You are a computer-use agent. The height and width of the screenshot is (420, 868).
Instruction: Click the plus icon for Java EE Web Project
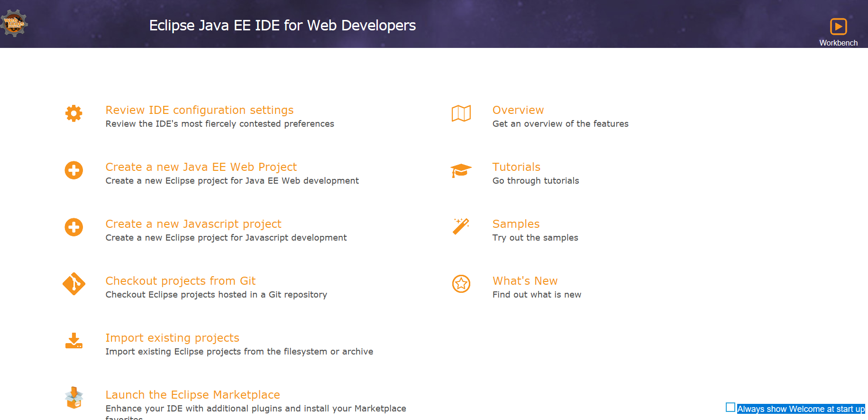(x=74, y=170)
